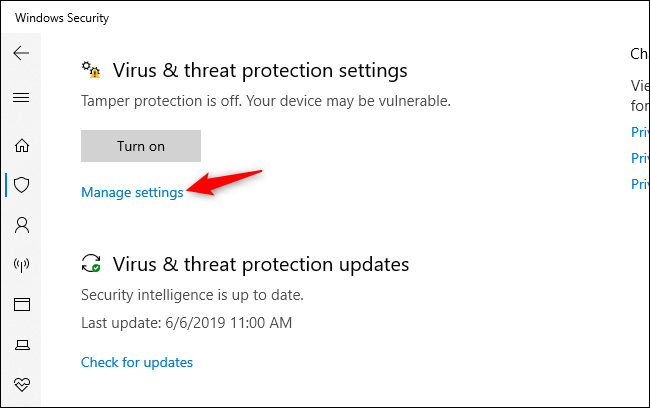The width and height of the screenshot is (650, 408).
Task: Open App & browser control window icon
Action: coord(21,304)
